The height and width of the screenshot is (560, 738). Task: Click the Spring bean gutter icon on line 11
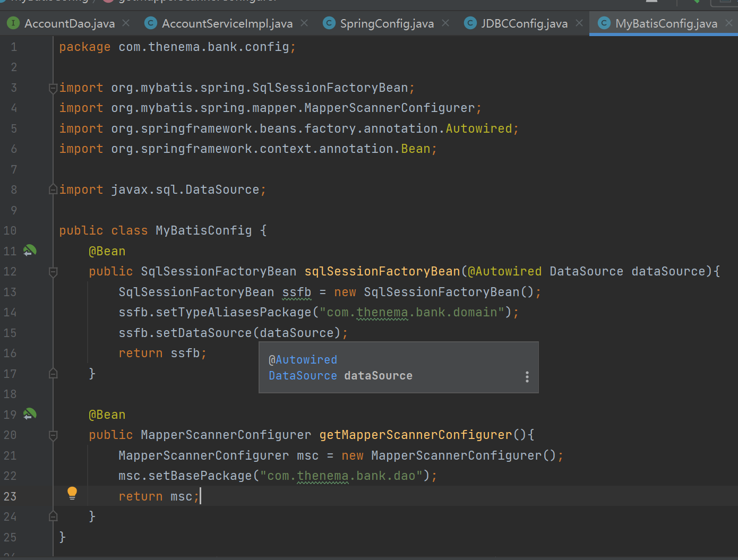pyautogui.click(x=30, y=251)
